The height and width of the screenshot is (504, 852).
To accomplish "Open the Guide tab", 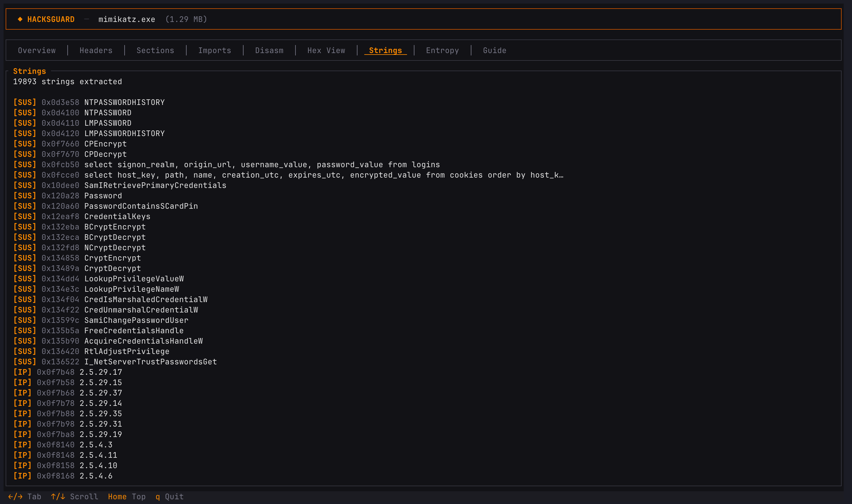I will [495, 50].
